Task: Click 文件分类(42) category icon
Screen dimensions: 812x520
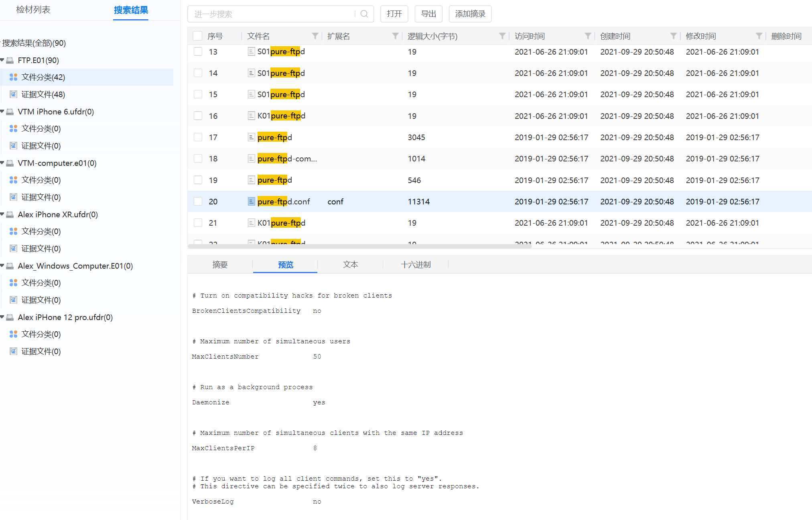Action: [x=13, y=77]
